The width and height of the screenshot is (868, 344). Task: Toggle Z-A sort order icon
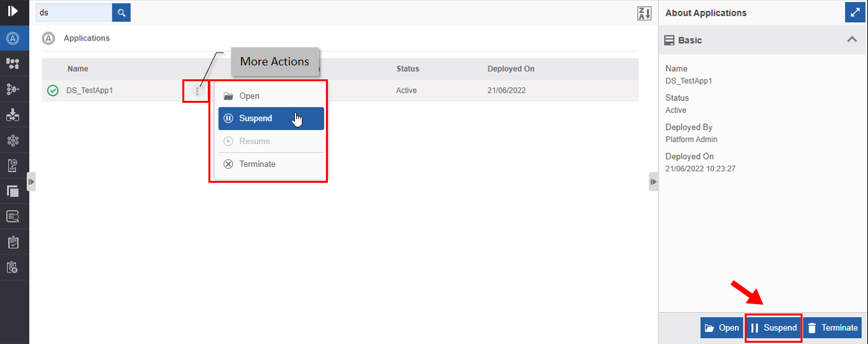point(644,13)
